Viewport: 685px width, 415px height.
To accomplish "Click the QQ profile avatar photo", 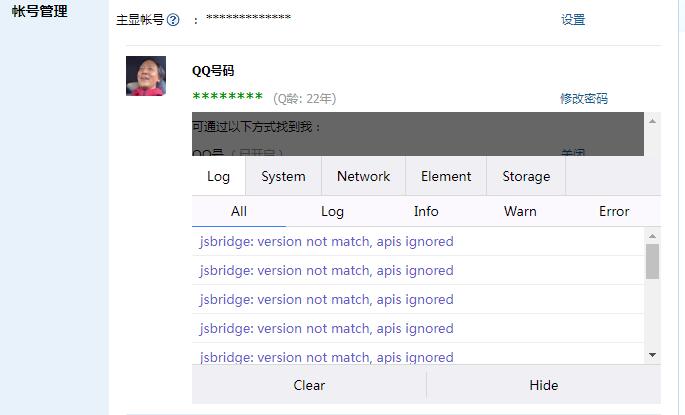I will [146, 76].
